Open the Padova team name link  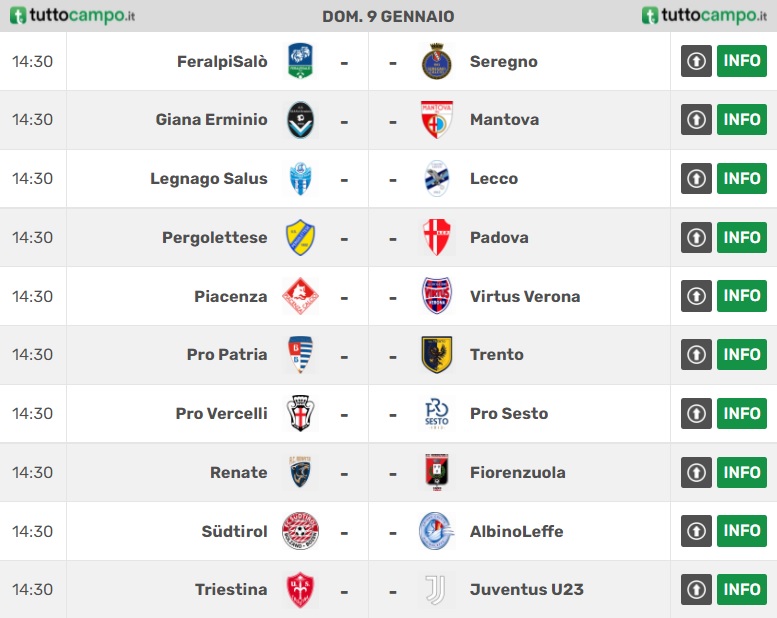point(499,237)
